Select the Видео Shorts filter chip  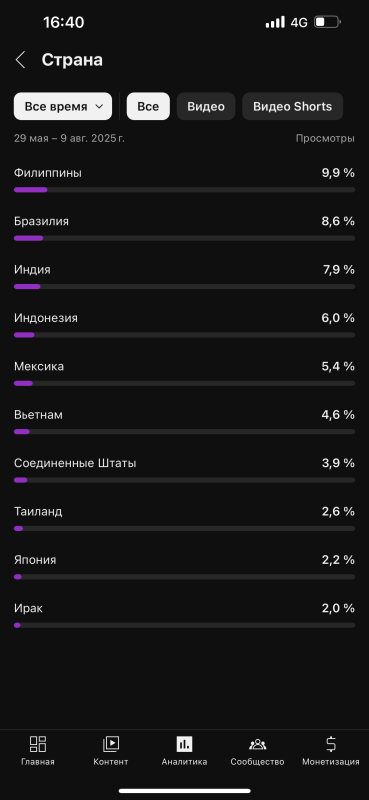coord(292,106)
